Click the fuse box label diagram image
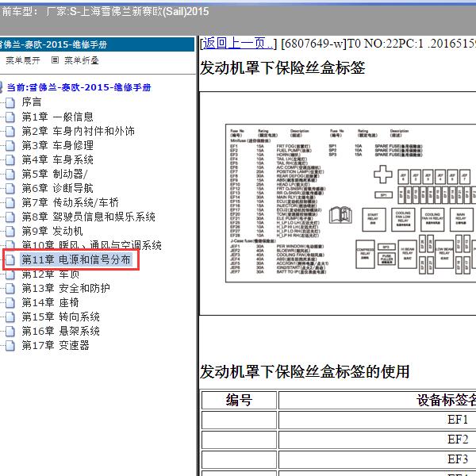The height and width of the screenshot is (476, 476). [x=351, y=203]
